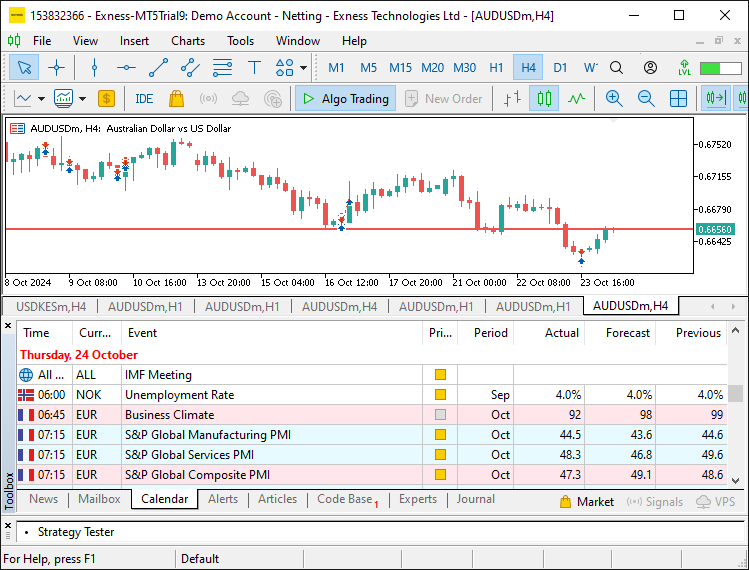Select the IMF Meeting event row

(372, 375)
